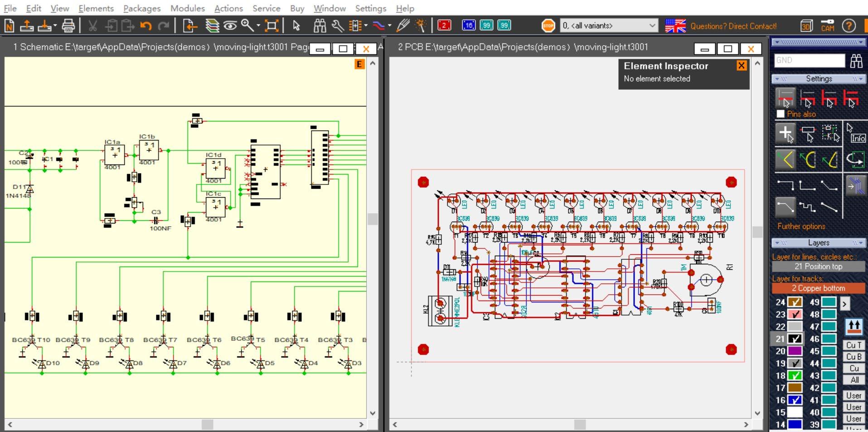The width and height of the screenshot is (868, 432).
Task: Click the import page arrow icon
Action: (189, 26)
